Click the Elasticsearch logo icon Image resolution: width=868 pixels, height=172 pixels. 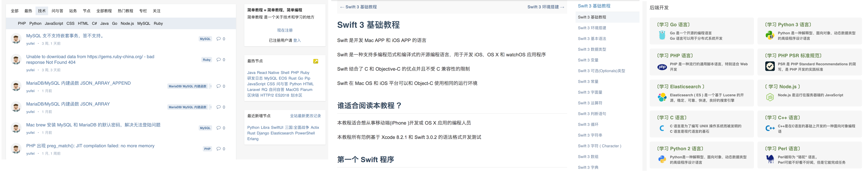(x=662, y=97)
